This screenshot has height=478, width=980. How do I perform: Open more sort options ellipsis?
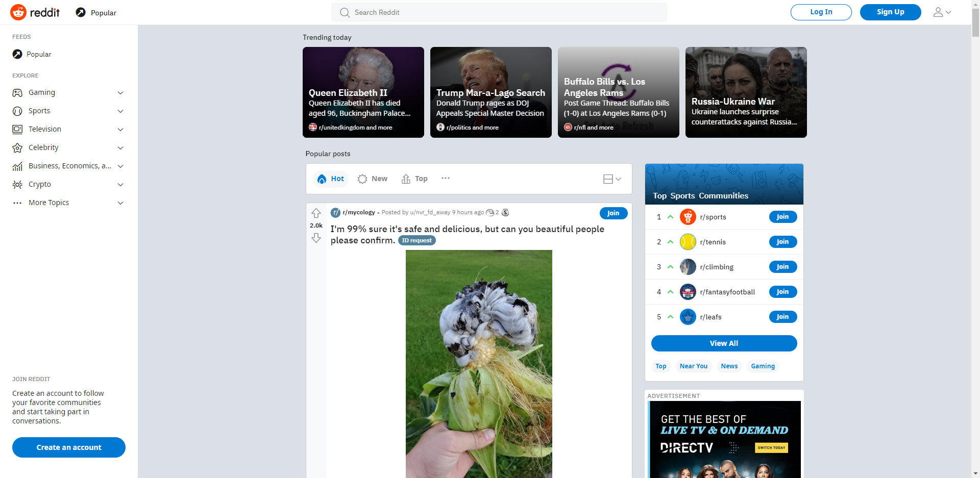click(446, 178)
